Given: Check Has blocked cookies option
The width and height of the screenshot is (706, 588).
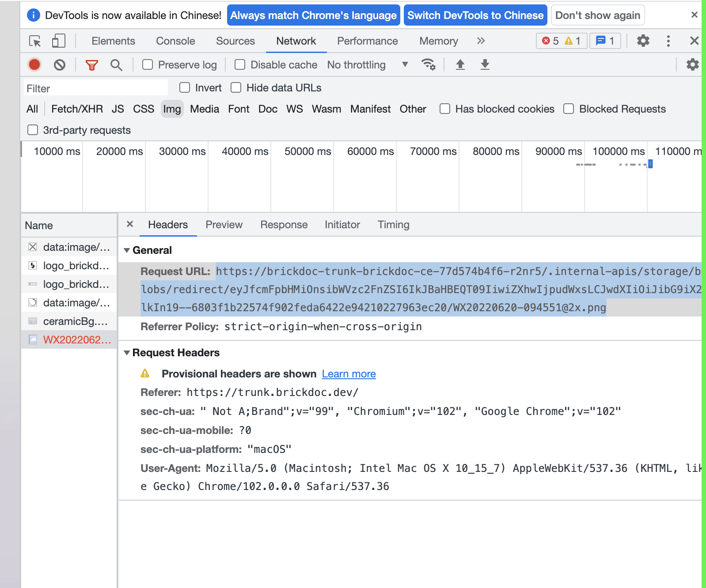Looking at the screenshot, I should (x=445, y=109).
